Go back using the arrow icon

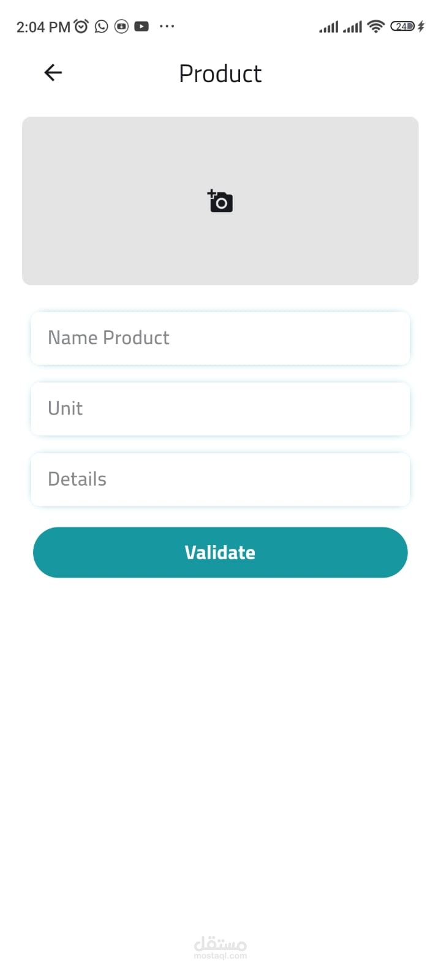coord(53,73)
